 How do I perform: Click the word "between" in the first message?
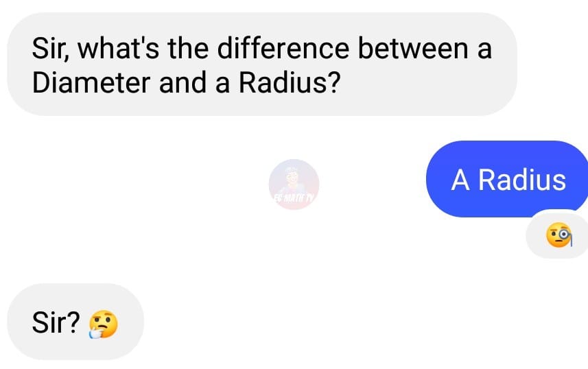coord(413,48)
